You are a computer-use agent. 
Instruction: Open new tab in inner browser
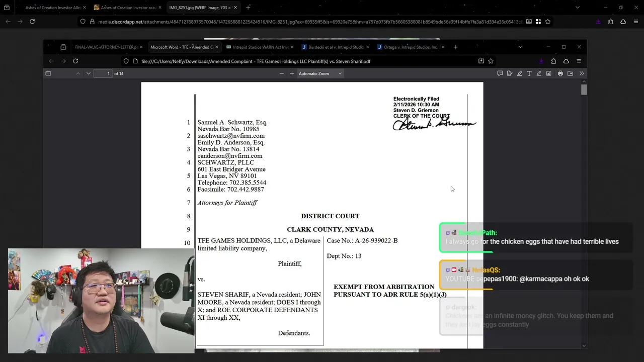point(455,47)
